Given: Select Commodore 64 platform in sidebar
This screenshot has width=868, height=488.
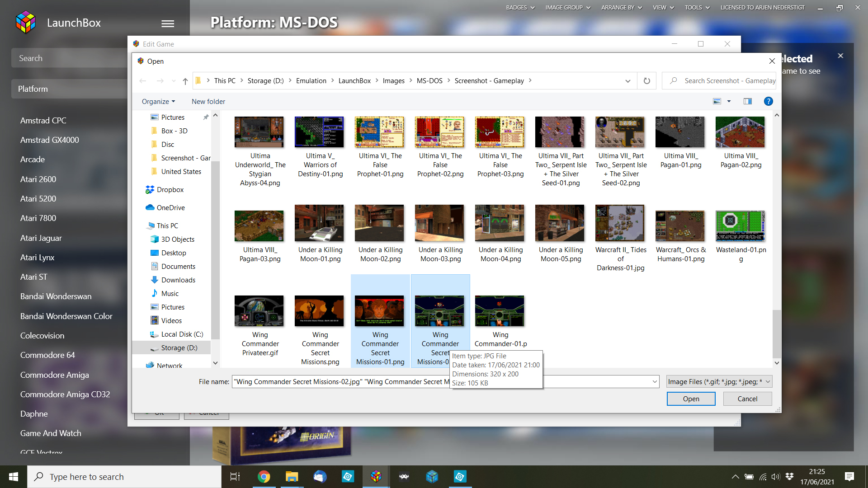Looking at the screenshot, I should pyautogui.click(x=47, y=355).
